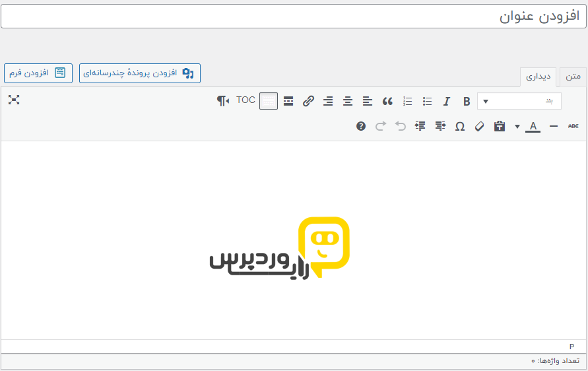Increase indent
The height and width of the screenshot is (371, 588).
pyautogui.click(x=420, y=127)
